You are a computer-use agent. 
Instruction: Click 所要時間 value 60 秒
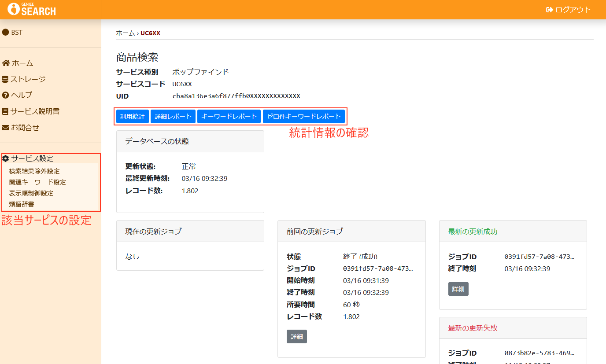click(x=351, y=305)
